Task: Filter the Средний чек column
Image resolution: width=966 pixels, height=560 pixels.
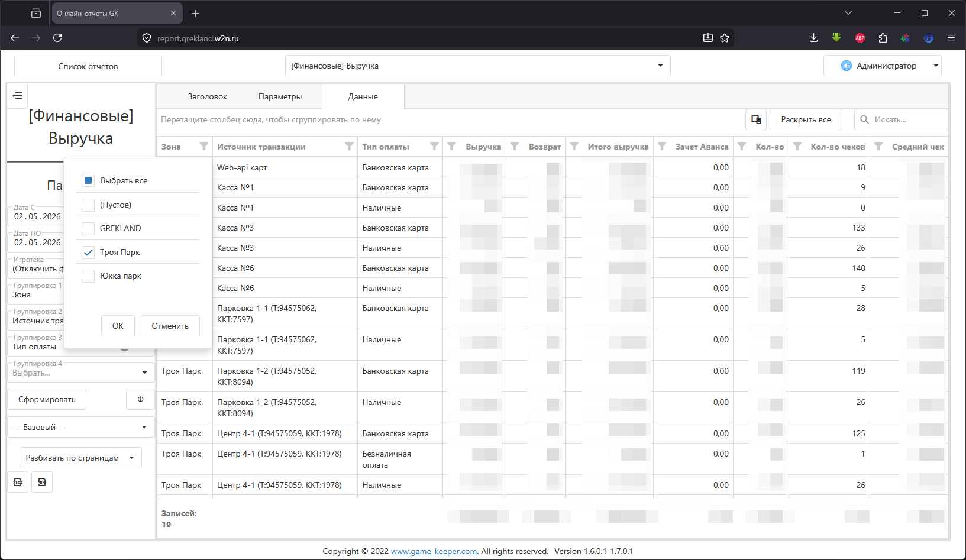Action: point(878,146)
